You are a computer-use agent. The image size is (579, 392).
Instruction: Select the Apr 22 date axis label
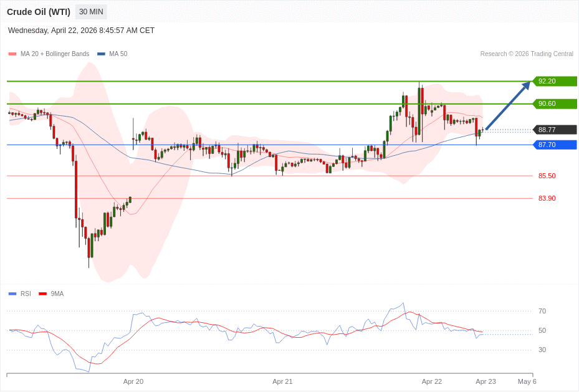coord(431,381)
